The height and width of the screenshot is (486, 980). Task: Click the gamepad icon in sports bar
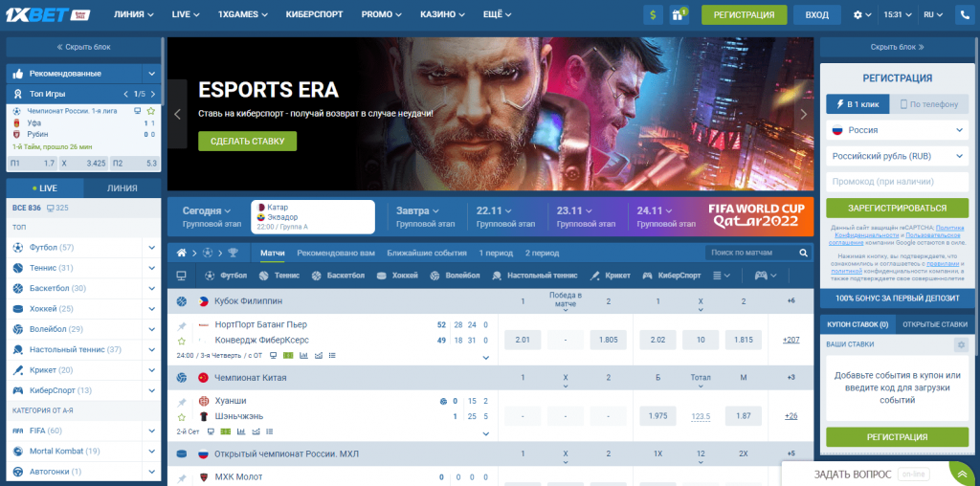(x=762, y=276)
